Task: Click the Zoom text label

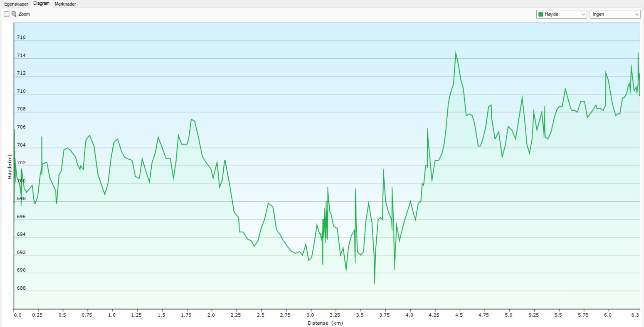Action: pyautogui.click(x=24, y=14)
